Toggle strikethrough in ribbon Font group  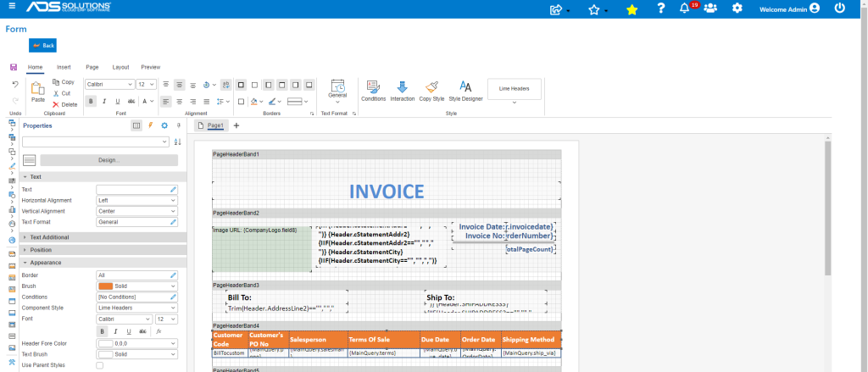pos(131,102)
